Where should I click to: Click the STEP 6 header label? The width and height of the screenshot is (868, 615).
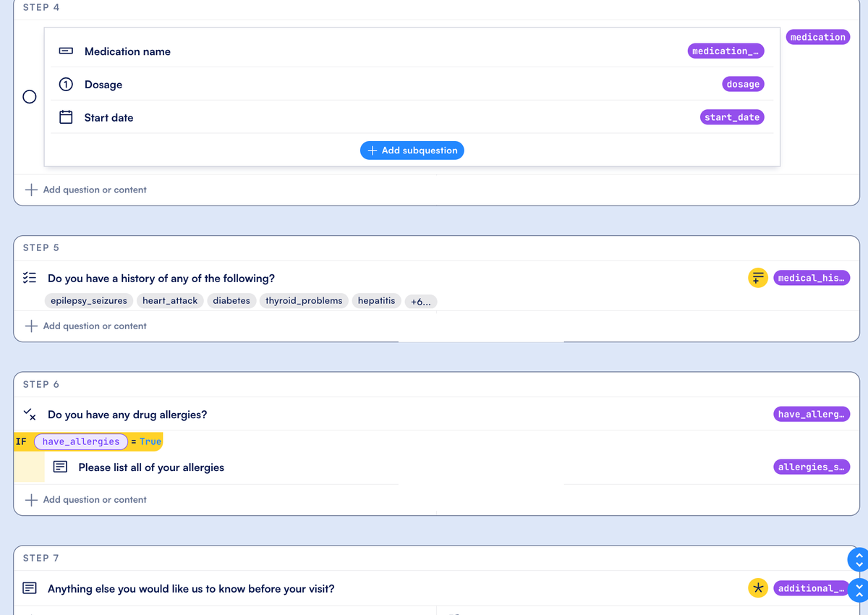[x=41, y=384]
